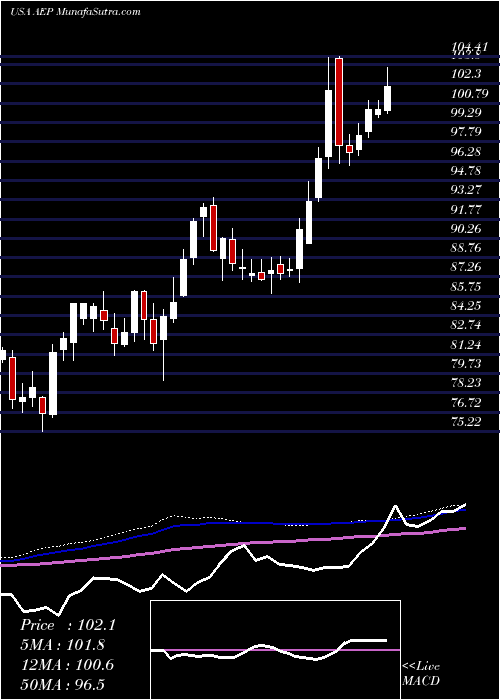500x700 pixels.
Task: Click the <<Live MACD label
Action: pos(421,674)
